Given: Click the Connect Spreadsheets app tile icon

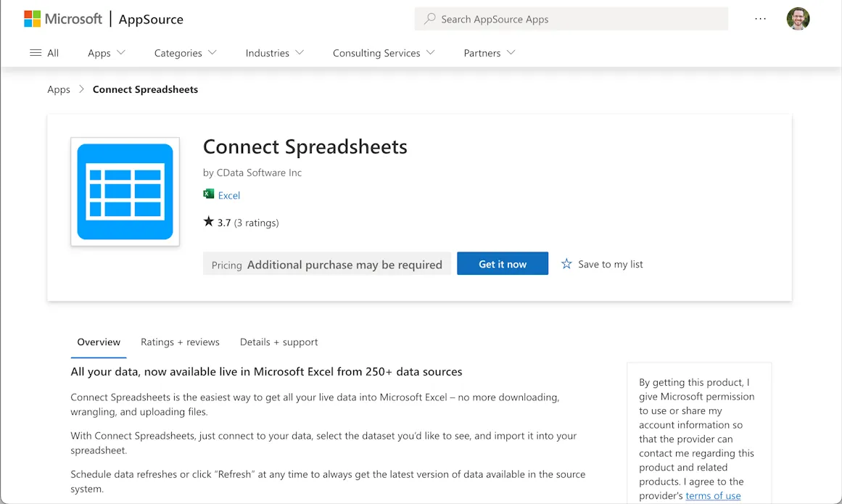Looking at the screenshot, I should click(125, 191).
